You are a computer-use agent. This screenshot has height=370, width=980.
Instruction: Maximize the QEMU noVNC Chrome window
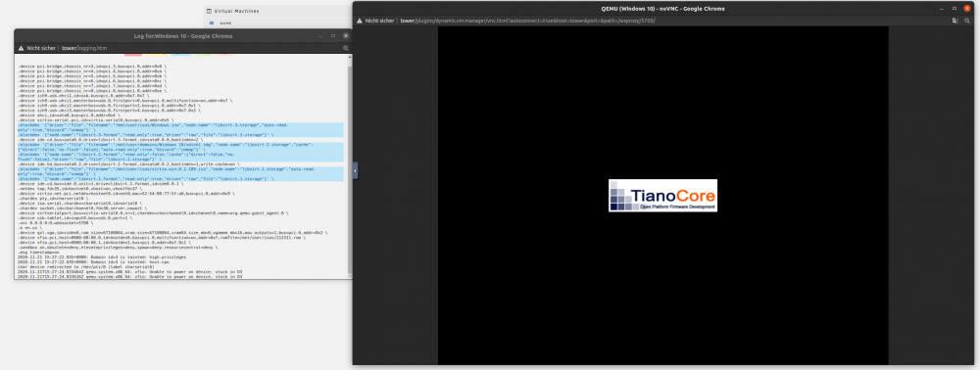955,8
